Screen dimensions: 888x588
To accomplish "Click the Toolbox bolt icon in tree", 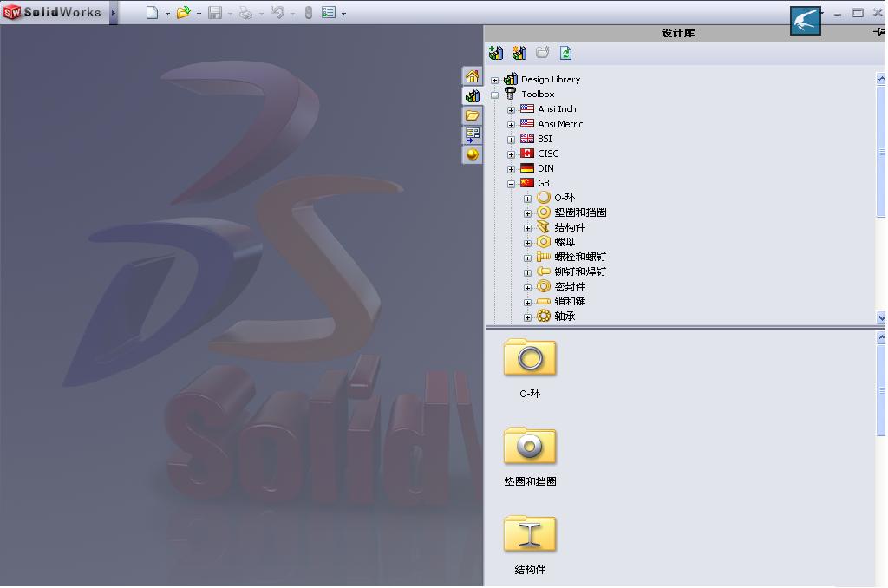I will 510,94.
